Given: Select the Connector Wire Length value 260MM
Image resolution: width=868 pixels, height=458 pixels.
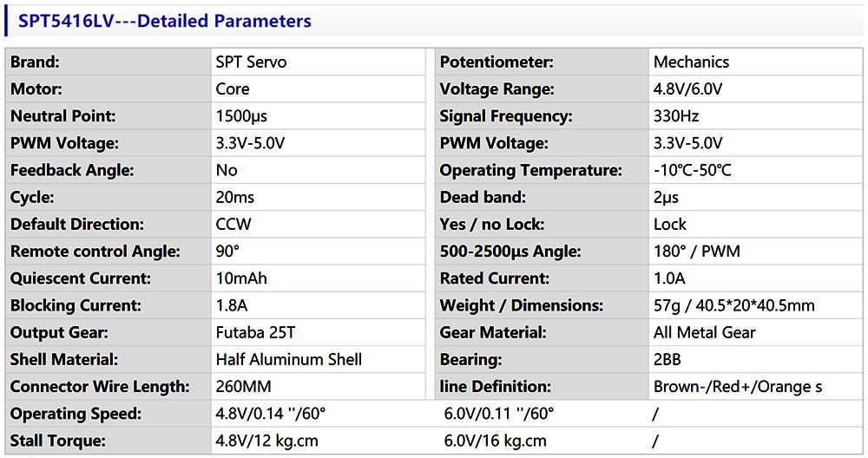Looking at the screenshot, I should [243, 386].
